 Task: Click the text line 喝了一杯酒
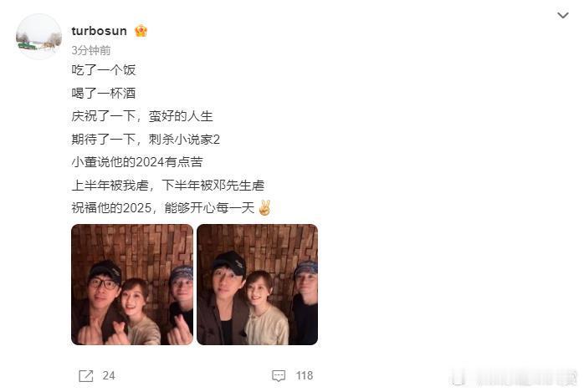(104, 93)
